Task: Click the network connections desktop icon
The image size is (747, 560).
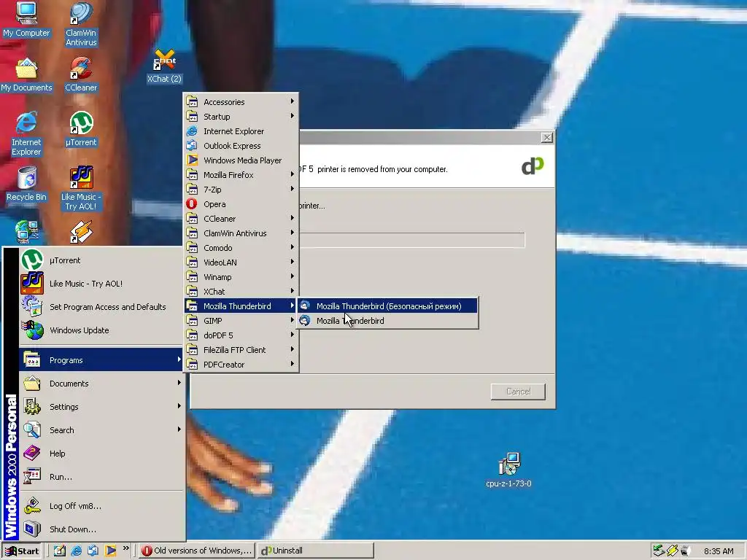Action: [27, 231]
